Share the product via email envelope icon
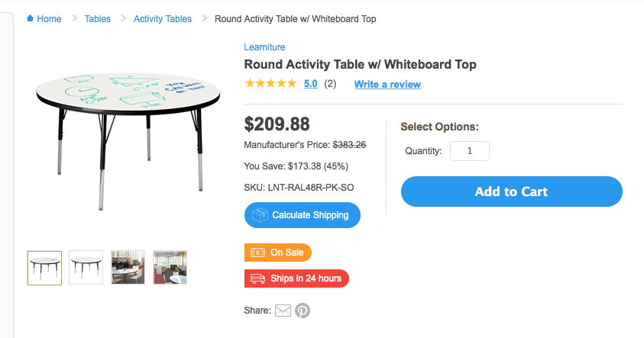 (x=283, y=311)
